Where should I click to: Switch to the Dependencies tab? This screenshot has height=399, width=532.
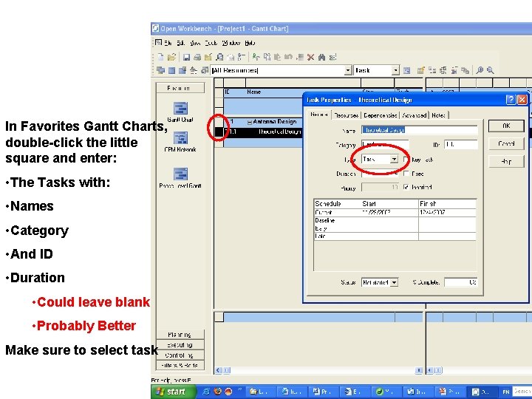click(380, 115)
